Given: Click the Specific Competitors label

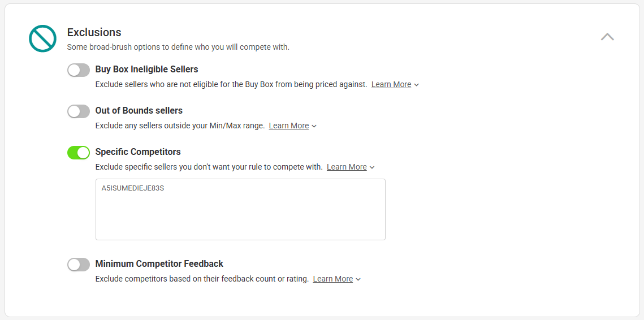Looking at the screenshot, I should click(x=138, y=152).
